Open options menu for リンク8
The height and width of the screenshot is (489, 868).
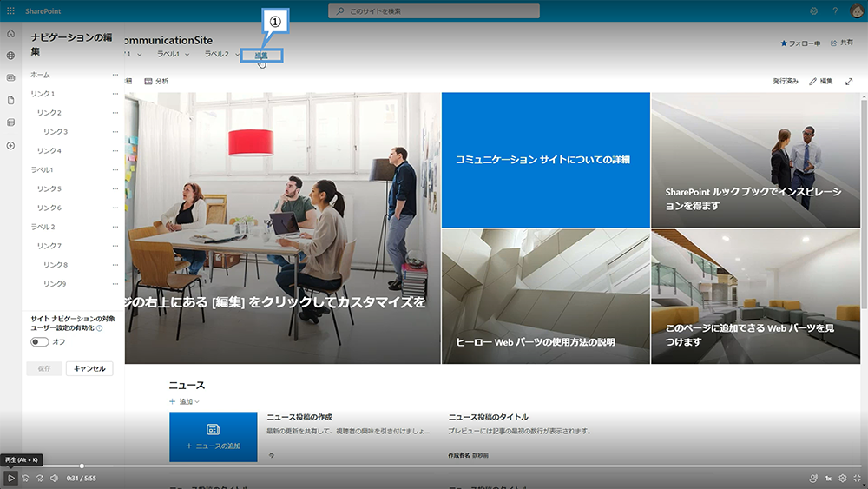(x=115, y=265)
